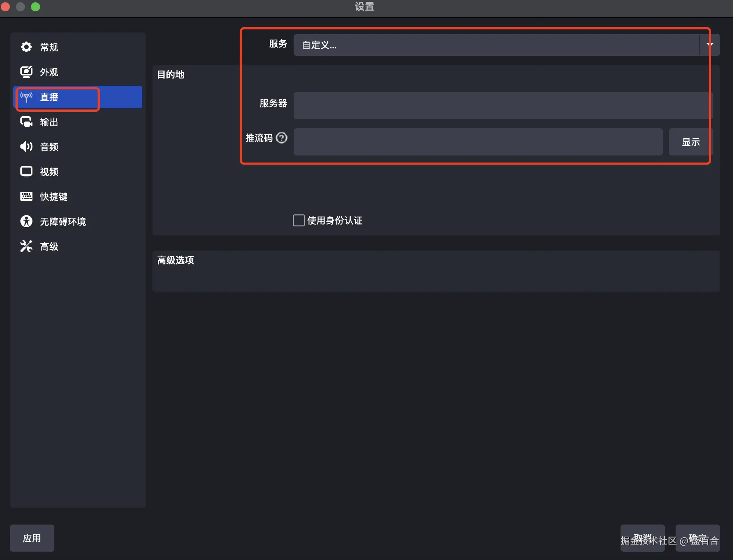The width and height of the screenshot is (733, 560).
Task: Click the service dropdown arrow on right
Action: [710, 45]
